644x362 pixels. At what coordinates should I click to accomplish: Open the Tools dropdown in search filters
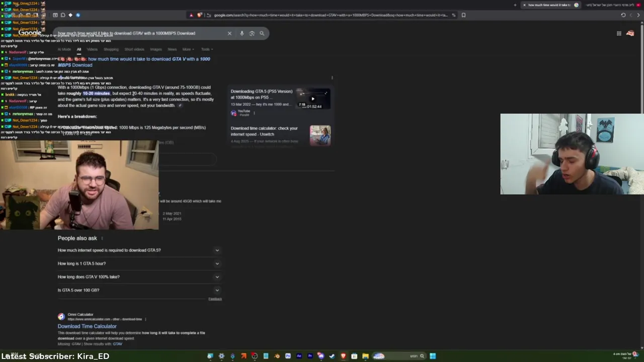click(x=207, y=49)
